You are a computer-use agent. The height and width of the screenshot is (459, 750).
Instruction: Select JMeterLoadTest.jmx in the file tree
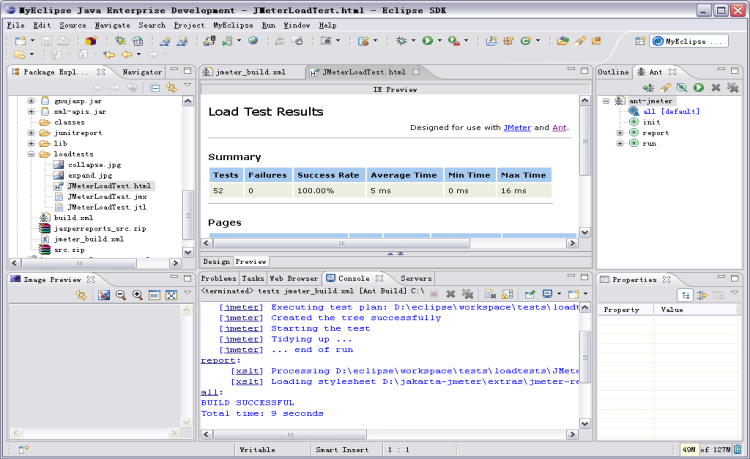coord(107,197)
